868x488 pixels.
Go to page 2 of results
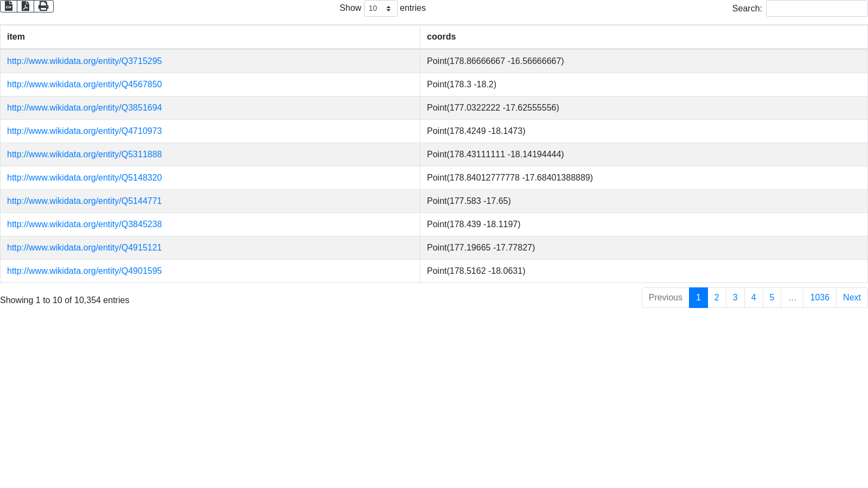click(717, 298)
